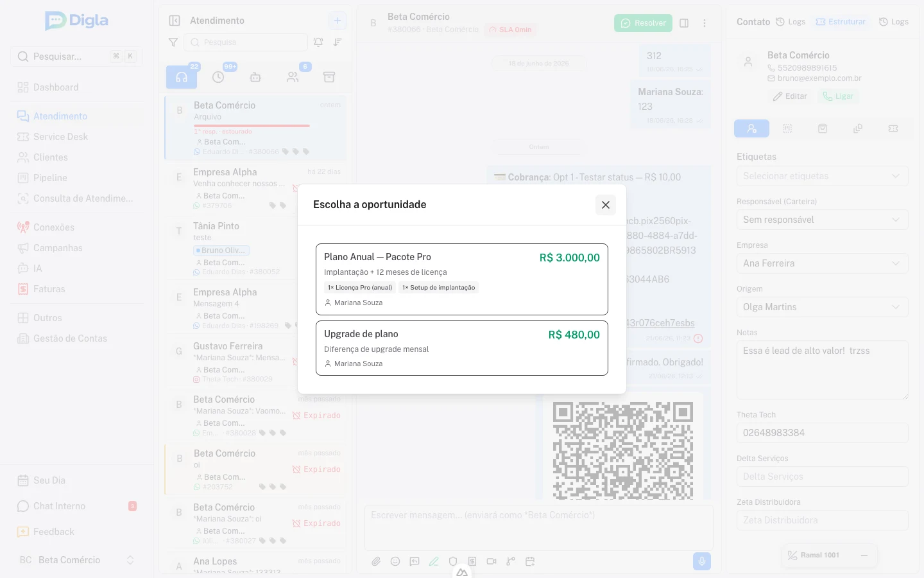Close the Escolha a oportunidade dialog
The width and height of the screenshot is (924, 578).
[x=605, y=205]
